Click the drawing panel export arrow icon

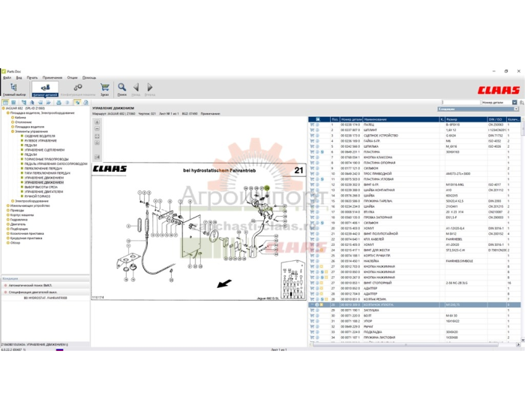(x=97, y=157)
